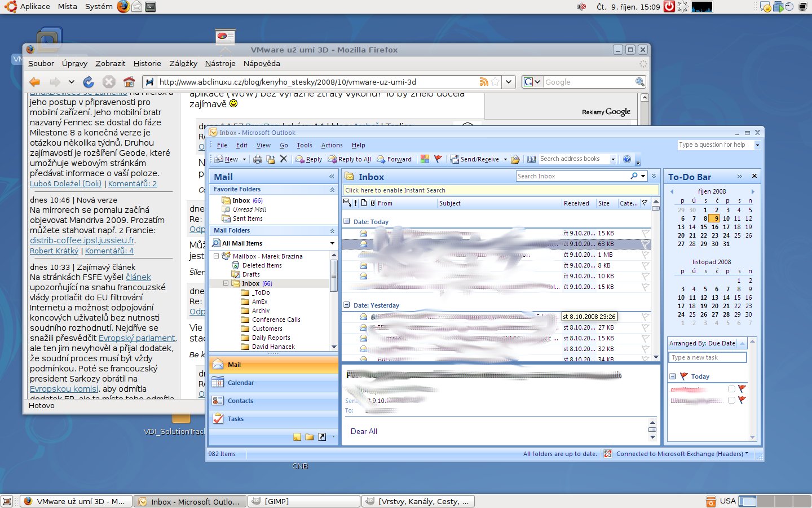Open the Send/Receive dropdown arrow

point(505,159)
